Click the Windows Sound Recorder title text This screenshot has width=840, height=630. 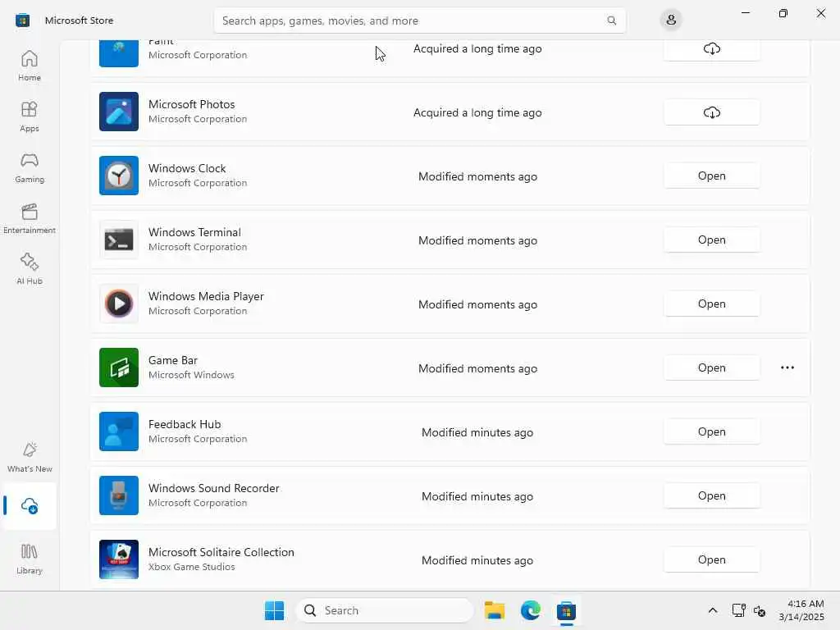tap(214, 488)
